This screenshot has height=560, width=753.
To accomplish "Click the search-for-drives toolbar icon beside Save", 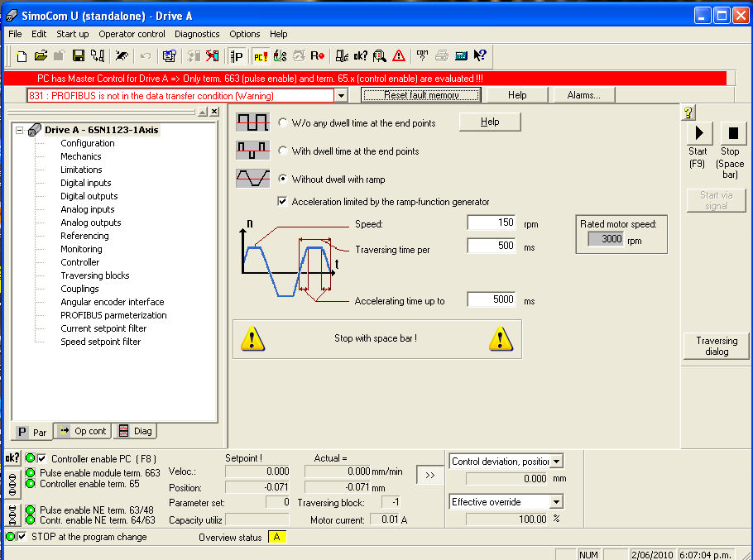I will (x=98, y=56).
